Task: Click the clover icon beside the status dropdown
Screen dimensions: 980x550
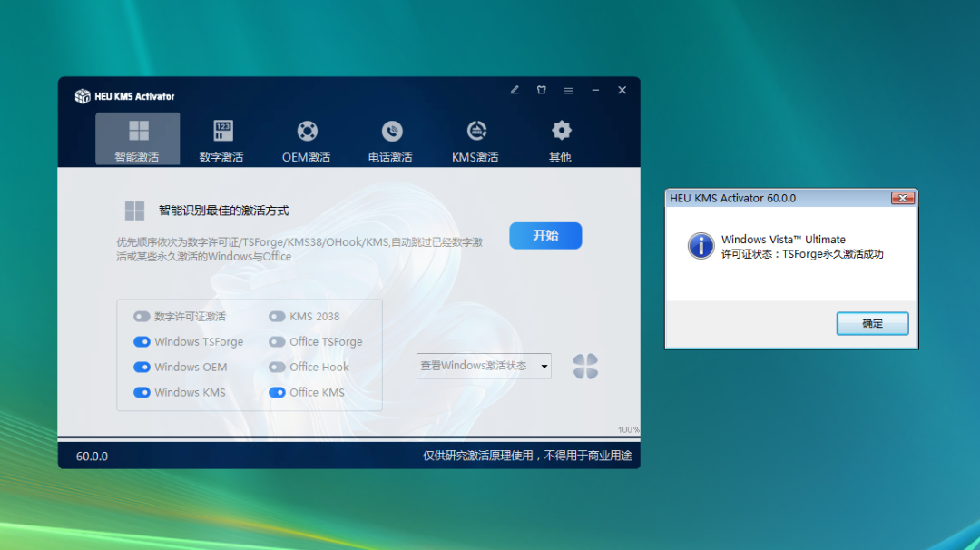Action: pyautogui.click(x=585, y=365)
